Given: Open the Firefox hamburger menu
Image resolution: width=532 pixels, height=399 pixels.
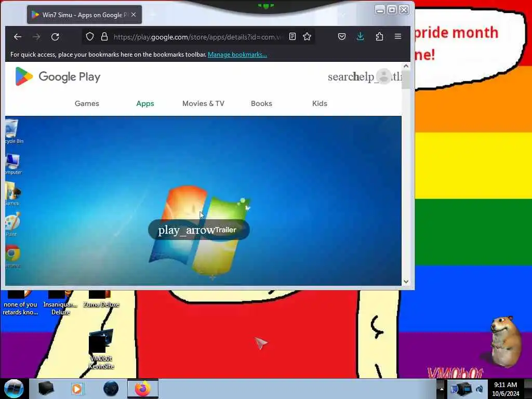Looking at the screenshot, I should [398, 36].
